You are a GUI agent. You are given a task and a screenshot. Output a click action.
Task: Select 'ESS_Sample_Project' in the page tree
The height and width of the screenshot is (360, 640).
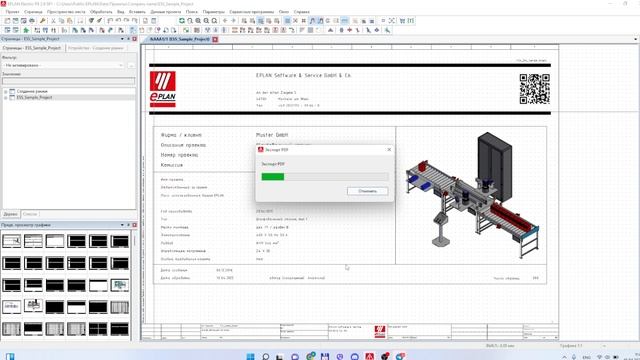[x=34, y=98]
